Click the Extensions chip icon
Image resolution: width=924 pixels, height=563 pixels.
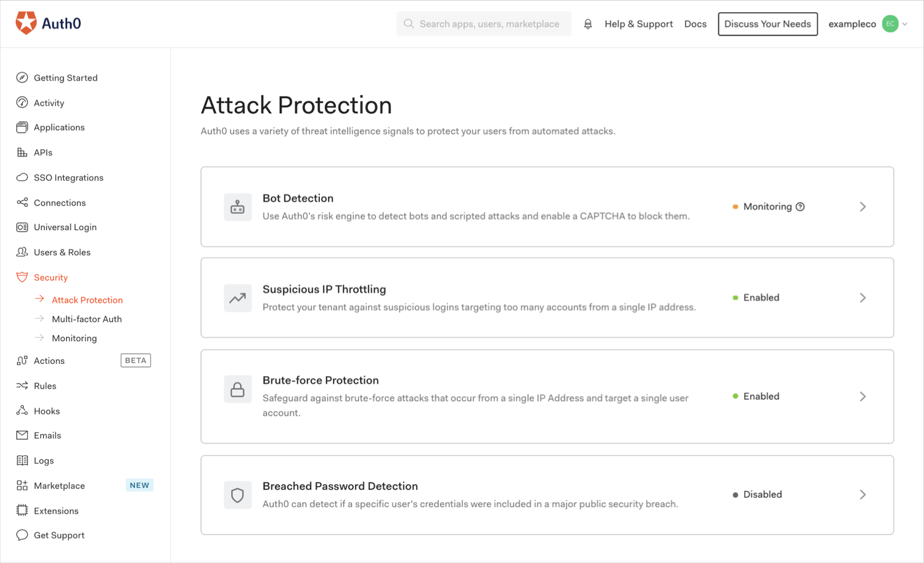click(22, 511)
